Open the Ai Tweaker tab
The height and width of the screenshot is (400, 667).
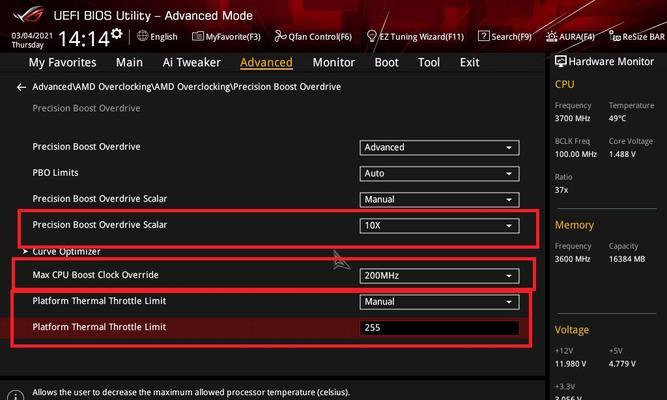(191, 63)
